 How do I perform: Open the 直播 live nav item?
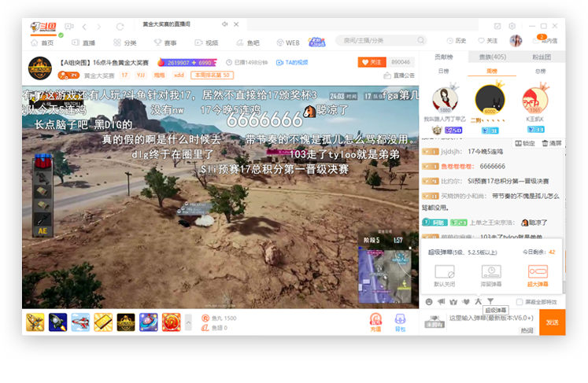83,42
